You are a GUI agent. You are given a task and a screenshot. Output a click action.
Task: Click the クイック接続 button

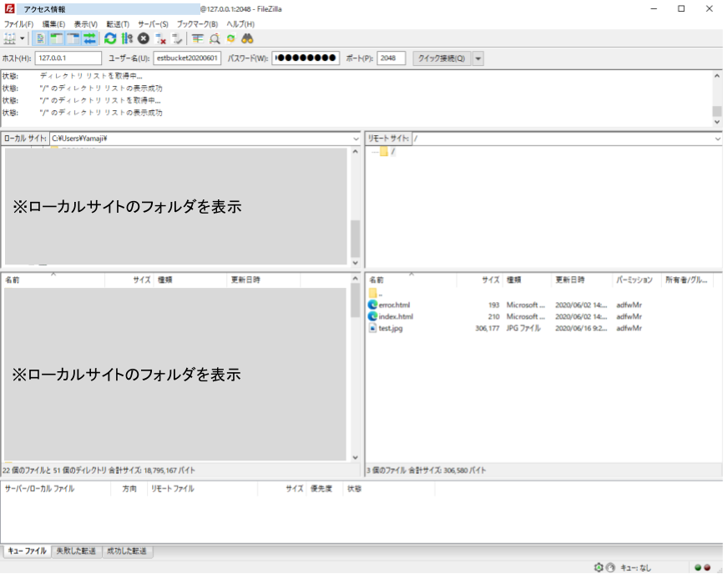[x=442, y=58]
